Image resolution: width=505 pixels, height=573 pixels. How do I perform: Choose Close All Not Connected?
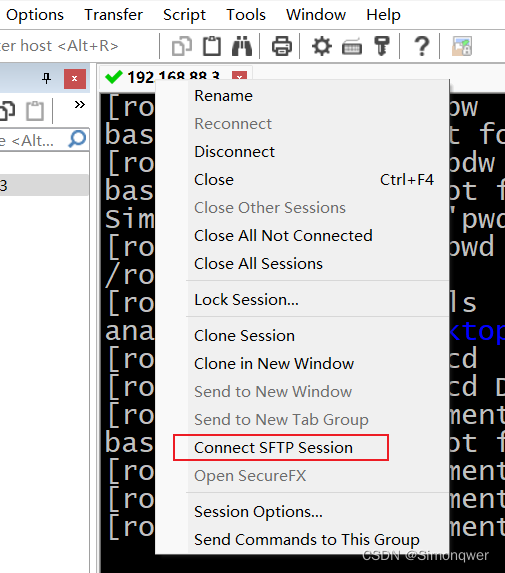pyautogui.click(x=303, y=236)
